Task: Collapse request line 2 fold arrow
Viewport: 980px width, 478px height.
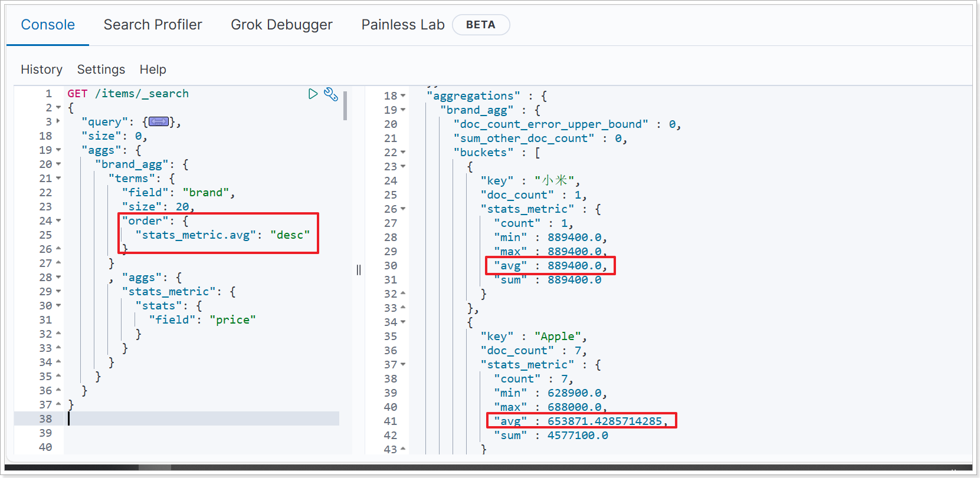Action: click(58, 108)
